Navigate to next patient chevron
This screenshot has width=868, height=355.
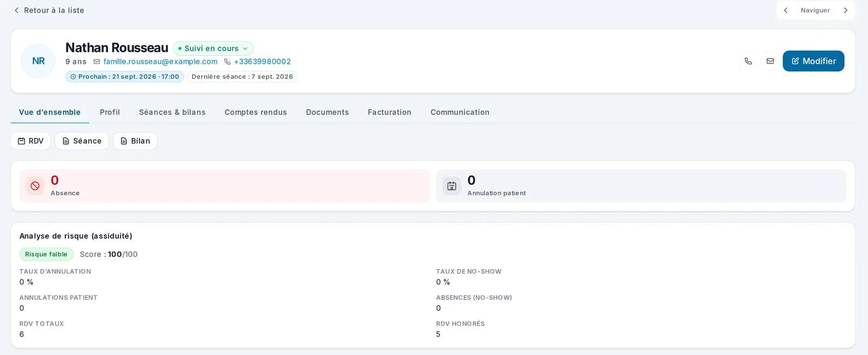(x=845, y=10)
